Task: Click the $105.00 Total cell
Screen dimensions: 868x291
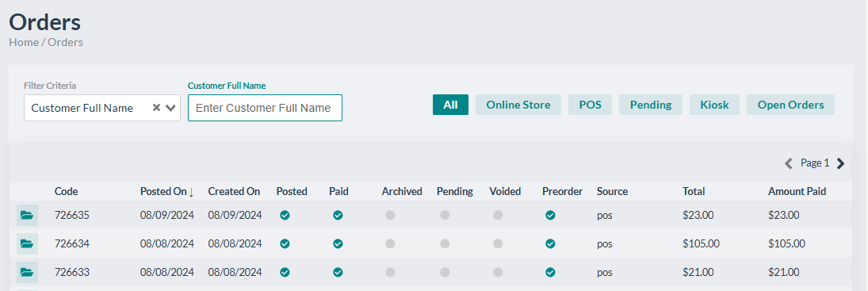Action: tap(702, 243)
